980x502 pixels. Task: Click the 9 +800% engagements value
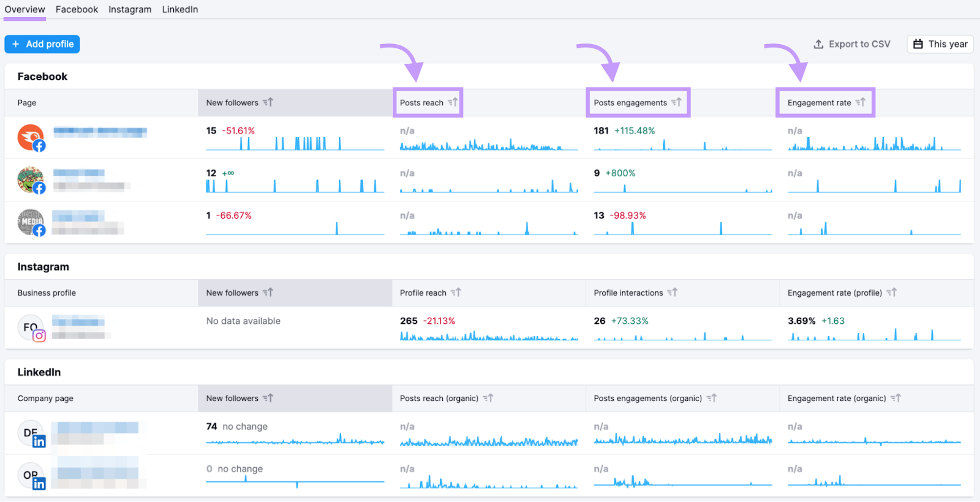point(614,173)
